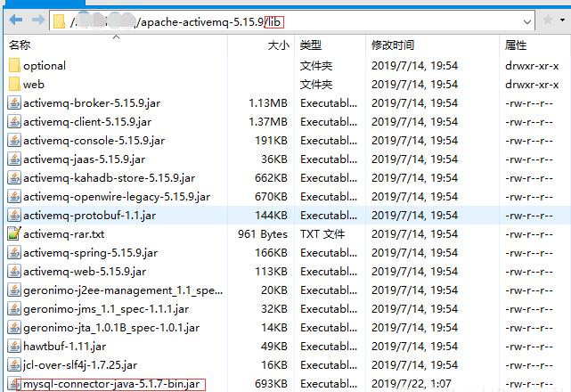
Task: Click the activemq-rar.txt text file icon
Action: click(14, 234)
